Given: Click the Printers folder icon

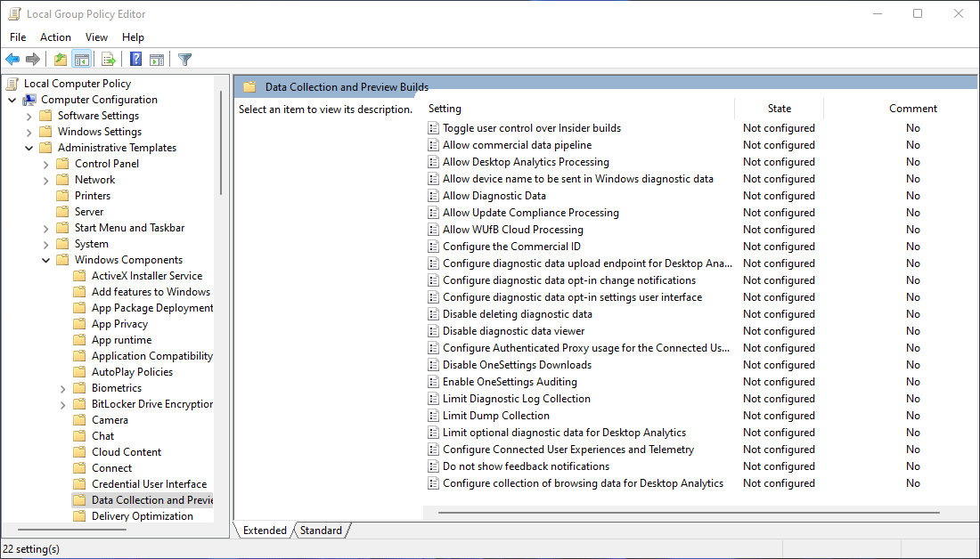Looking at the screenshot, I should (x=62, y=196).
